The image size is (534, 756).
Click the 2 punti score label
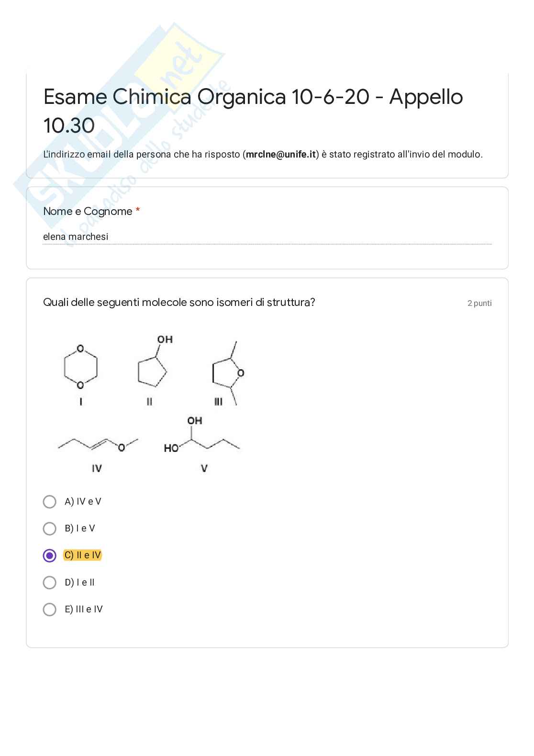[x=479, y=303]
